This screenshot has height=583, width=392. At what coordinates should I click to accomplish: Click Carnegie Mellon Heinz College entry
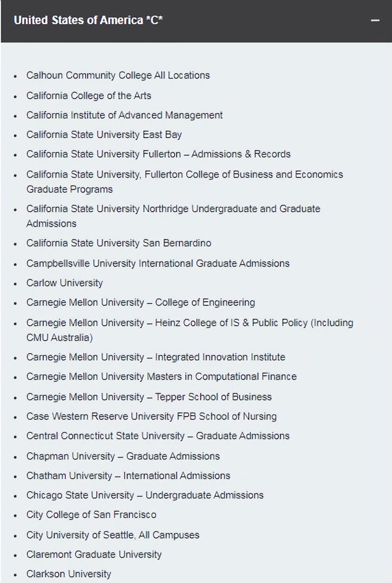[190, 323]
